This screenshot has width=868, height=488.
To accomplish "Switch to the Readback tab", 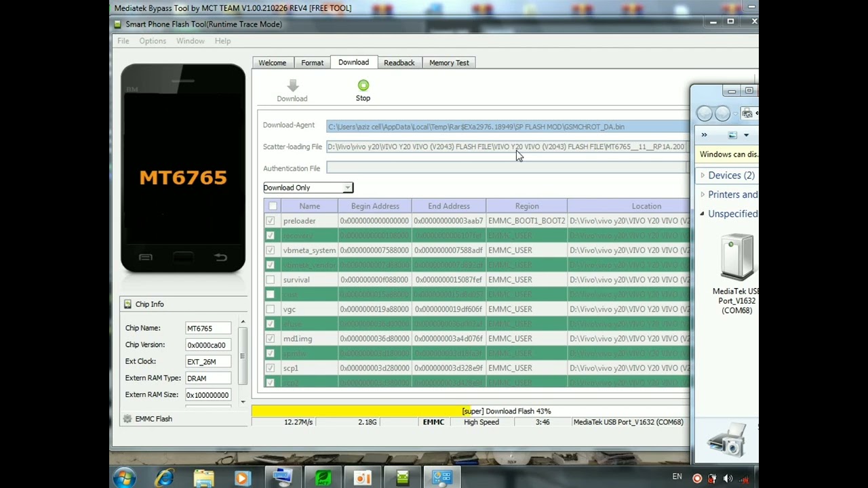I will click(x=399, y=63).
